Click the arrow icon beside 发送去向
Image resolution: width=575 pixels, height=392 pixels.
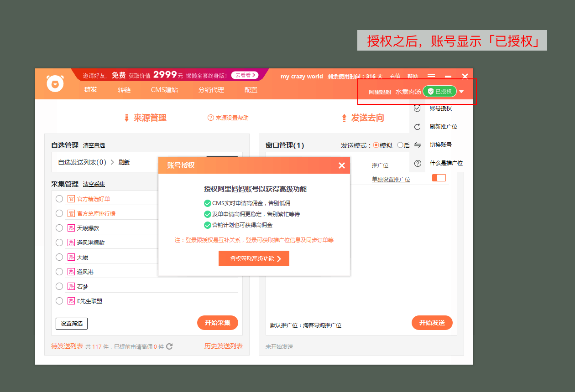(x=344, y=117)
